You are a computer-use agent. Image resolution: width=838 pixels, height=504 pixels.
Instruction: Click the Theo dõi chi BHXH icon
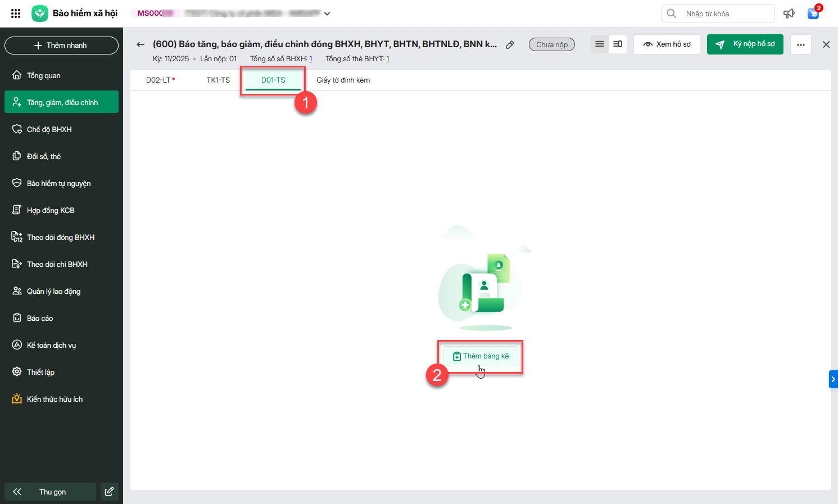pyautogui.click(x=17, y=264)
